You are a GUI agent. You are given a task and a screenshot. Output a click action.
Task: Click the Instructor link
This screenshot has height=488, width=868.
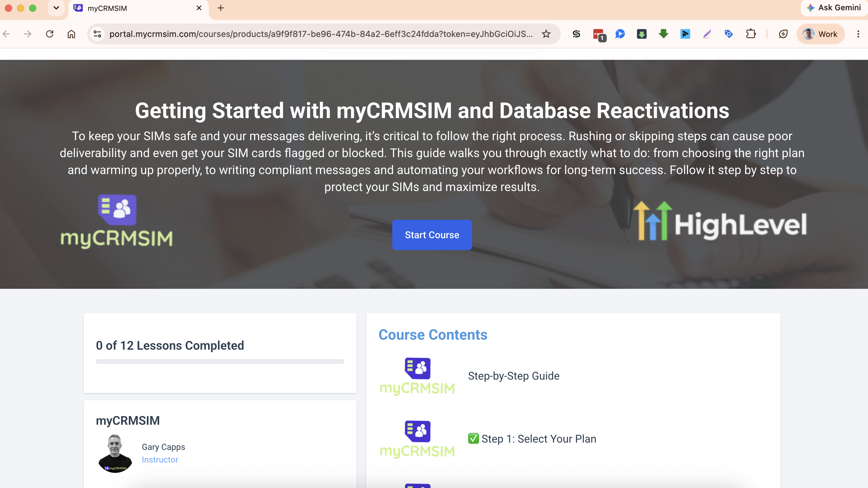(160, 460)
